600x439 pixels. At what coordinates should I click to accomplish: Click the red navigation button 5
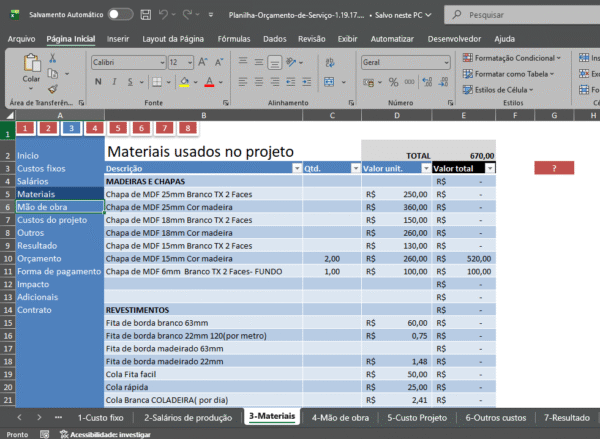pos(118,128)
